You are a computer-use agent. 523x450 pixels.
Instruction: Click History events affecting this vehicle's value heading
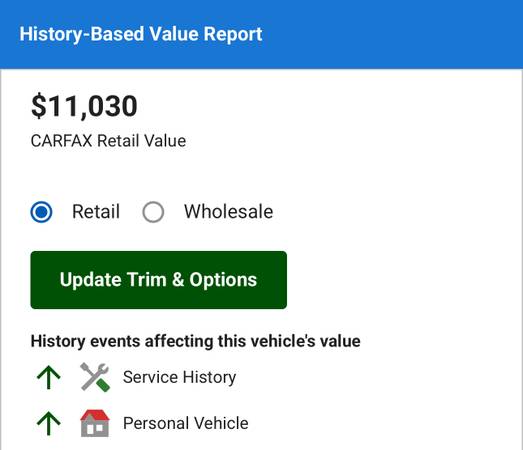point(195,341)
